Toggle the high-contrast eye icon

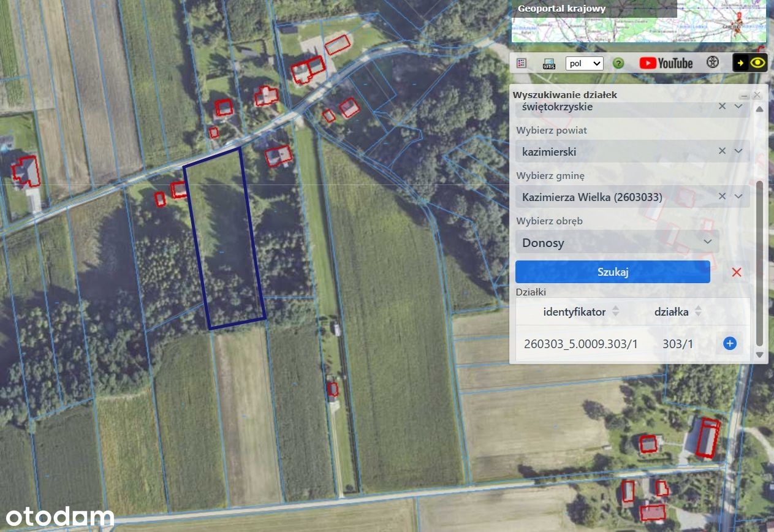(758, 63)
